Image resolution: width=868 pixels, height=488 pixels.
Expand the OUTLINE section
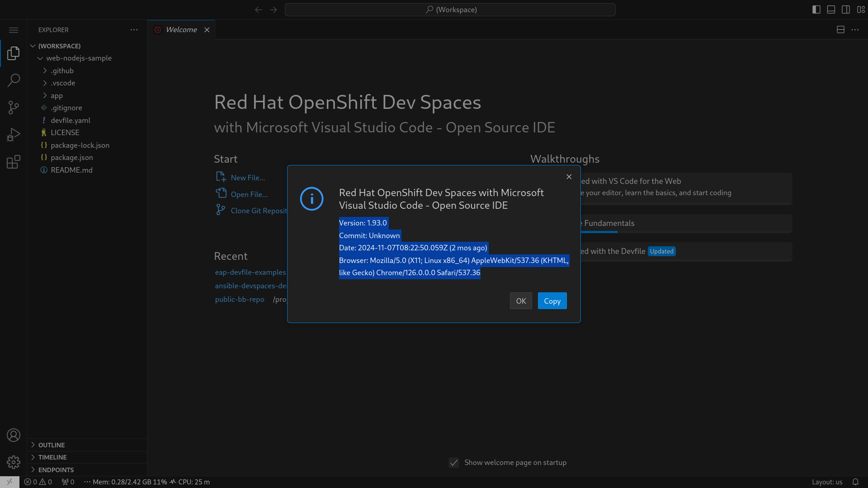tap(52, 445)
